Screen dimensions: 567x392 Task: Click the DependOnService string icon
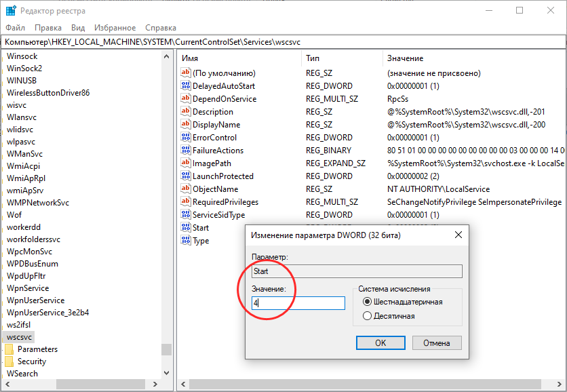pos(186,98)
